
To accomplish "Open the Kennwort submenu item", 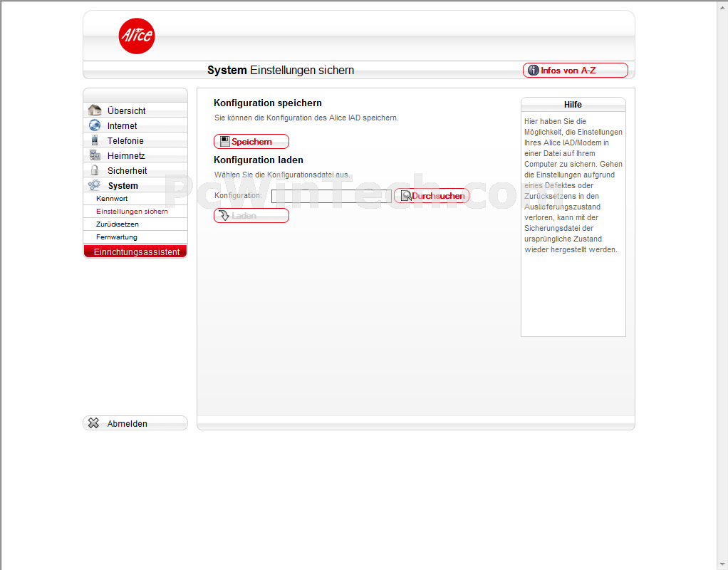I will 112,199.
